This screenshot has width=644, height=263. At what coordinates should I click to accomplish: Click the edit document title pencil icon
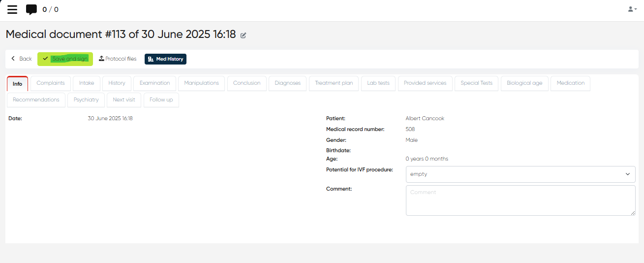244,35
